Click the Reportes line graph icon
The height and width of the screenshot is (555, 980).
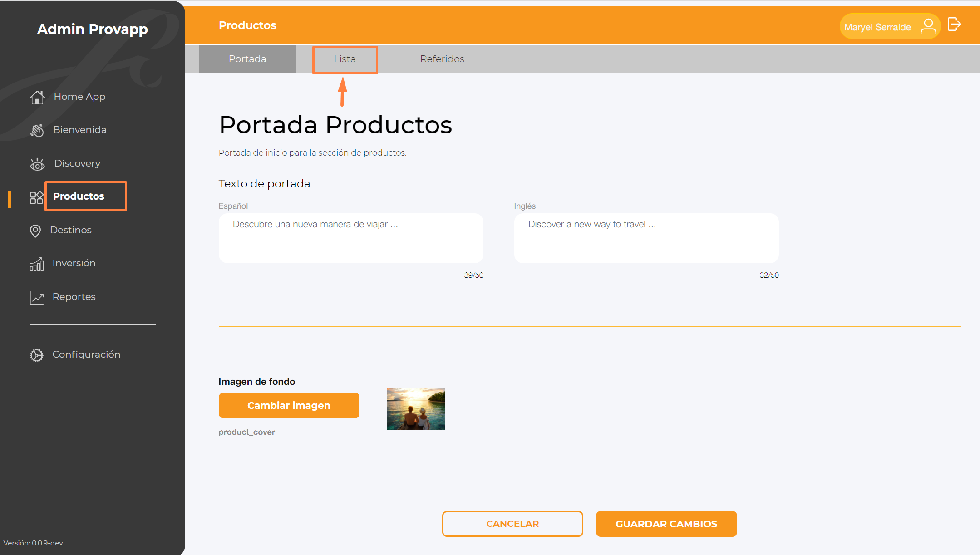(x=37, y=297)
